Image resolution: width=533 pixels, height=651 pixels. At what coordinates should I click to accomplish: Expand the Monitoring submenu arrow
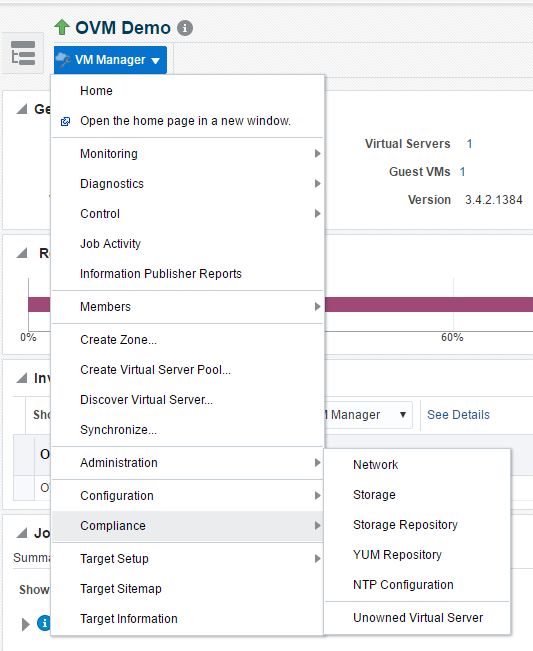(318, 154)
